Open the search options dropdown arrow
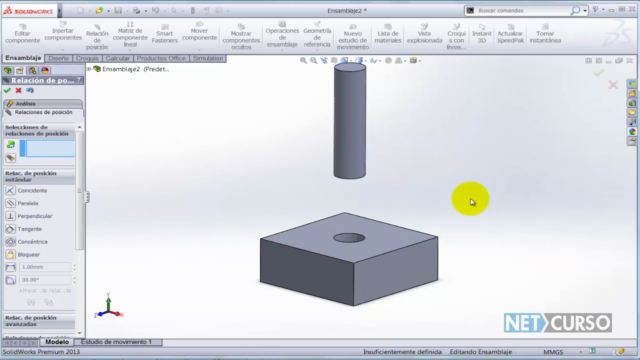Screen dimensions: 640x360 coord(585,11)
